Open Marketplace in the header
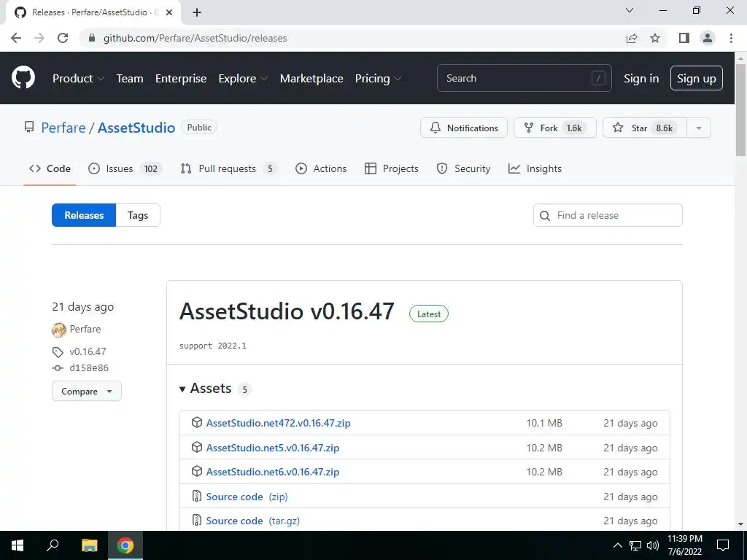The width and height of the screenshot is (747, 560). coord(311,79)
